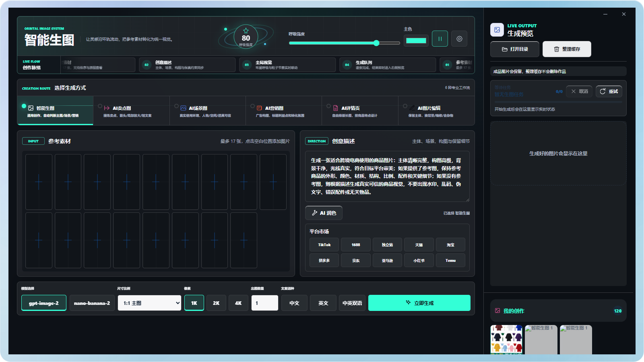This screenshot has width=644, height=362.
Task: Click the star score orb showing 80
Action: coord(246,37)
